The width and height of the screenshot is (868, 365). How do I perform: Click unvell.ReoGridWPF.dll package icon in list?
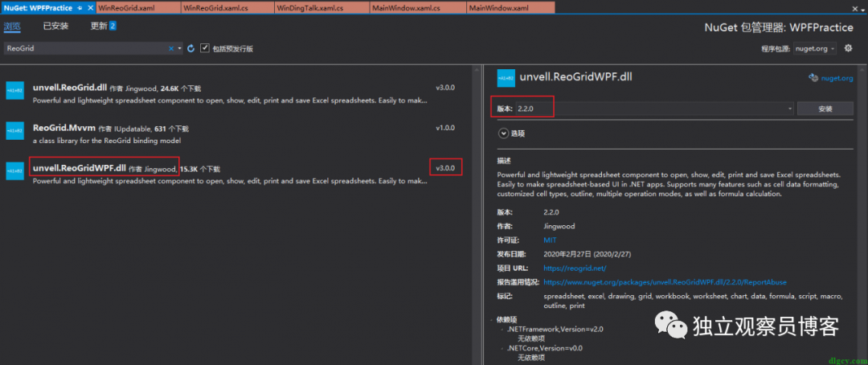click(14, 170)
